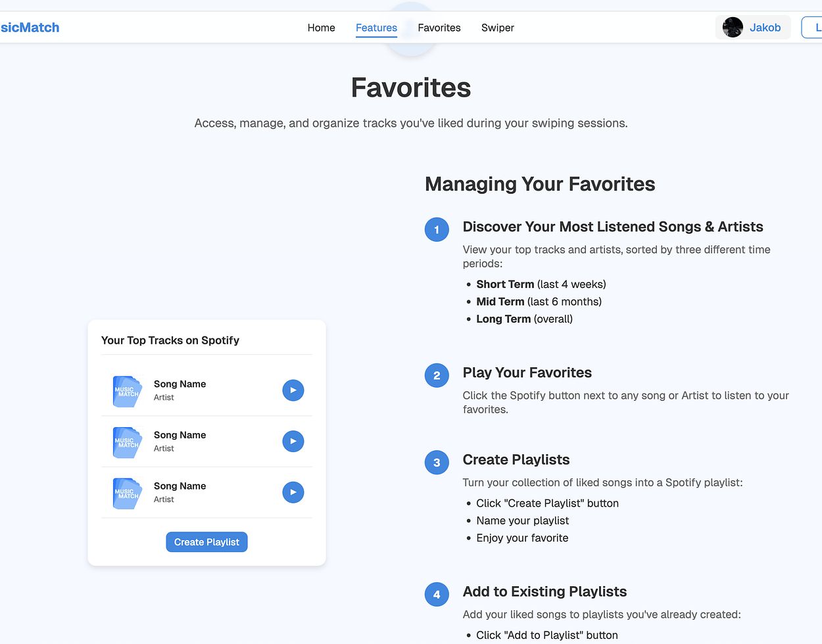Image resolution: width=822 pixels, height=644 pixels.
Task: Play the second song in the list
Action: coord(293,442)
